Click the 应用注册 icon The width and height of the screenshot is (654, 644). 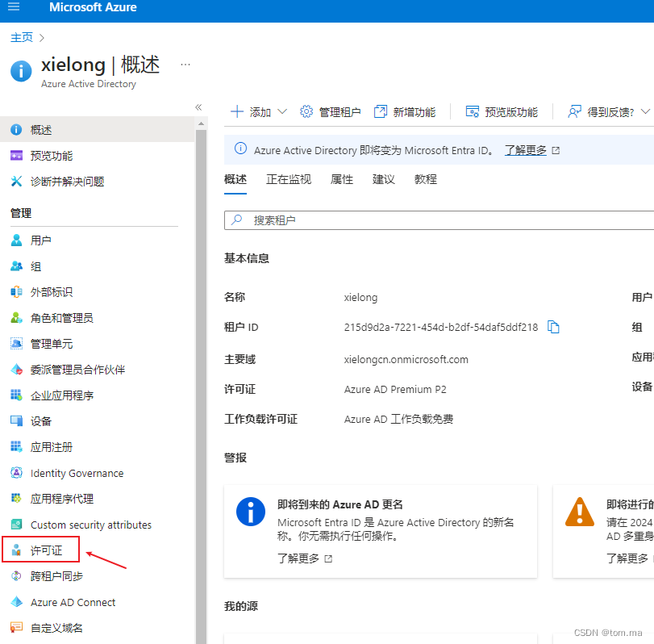click(16, 447)
